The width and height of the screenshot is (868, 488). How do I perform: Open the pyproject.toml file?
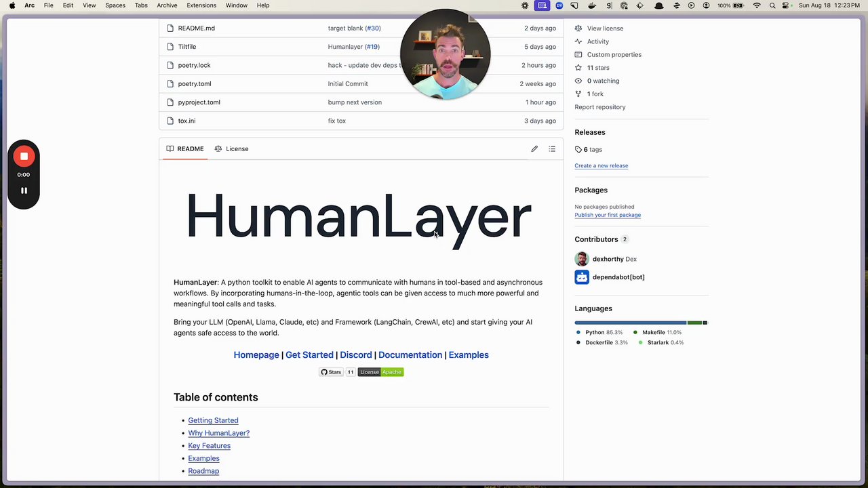point(199,102)
